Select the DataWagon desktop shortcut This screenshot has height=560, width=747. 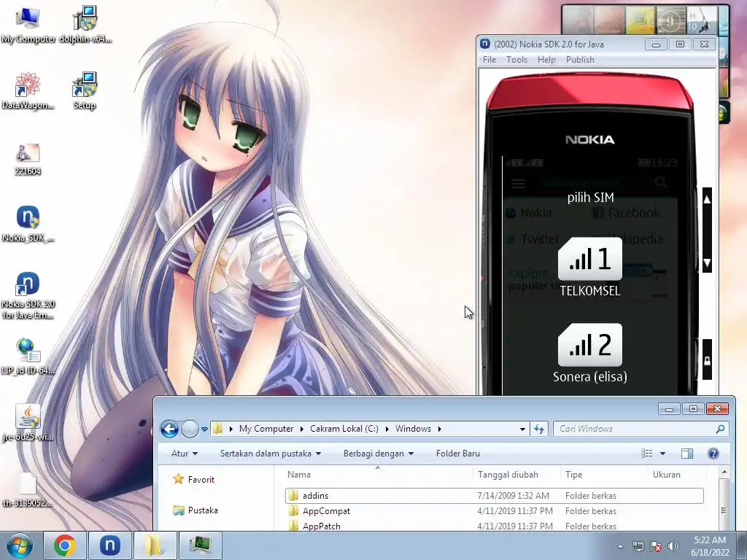28,91
